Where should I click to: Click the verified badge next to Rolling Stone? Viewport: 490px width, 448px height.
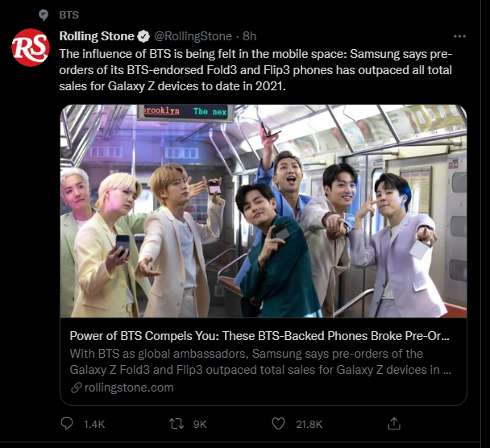click(x=143, y=36)
